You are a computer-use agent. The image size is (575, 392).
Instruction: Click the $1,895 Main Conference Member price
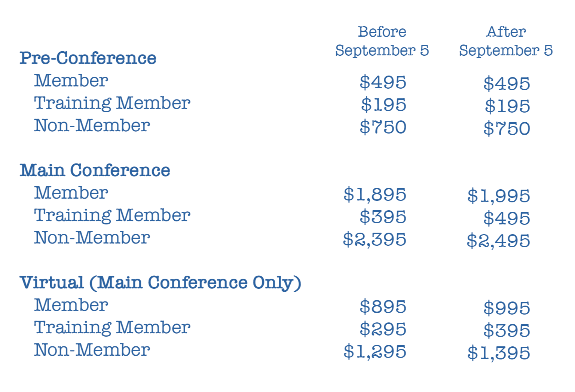[x=375, y=195]
